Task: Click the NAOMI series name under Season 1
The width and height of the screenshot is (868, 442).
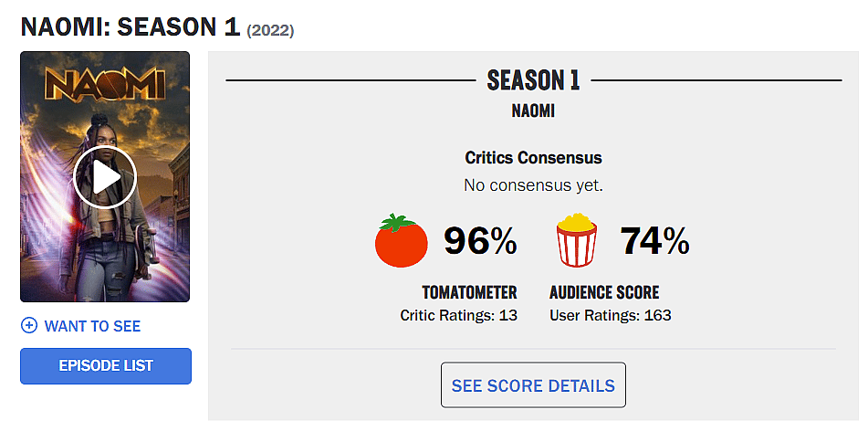Action: (x=533, y=111)
